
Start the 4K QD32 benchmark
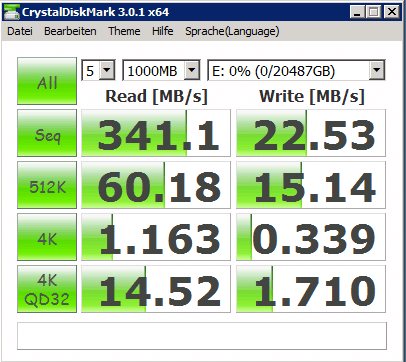click(x=47, y=289)
